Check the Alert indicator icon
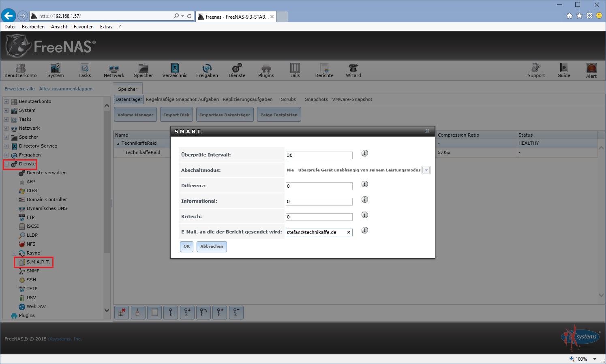 [x=591, y=71]
